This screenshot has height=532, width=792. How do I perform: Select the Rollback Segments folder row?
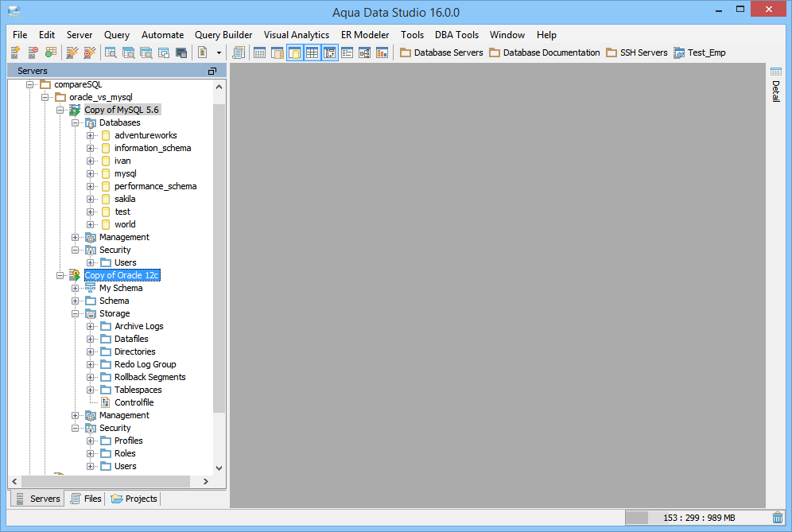click(149, 377)
